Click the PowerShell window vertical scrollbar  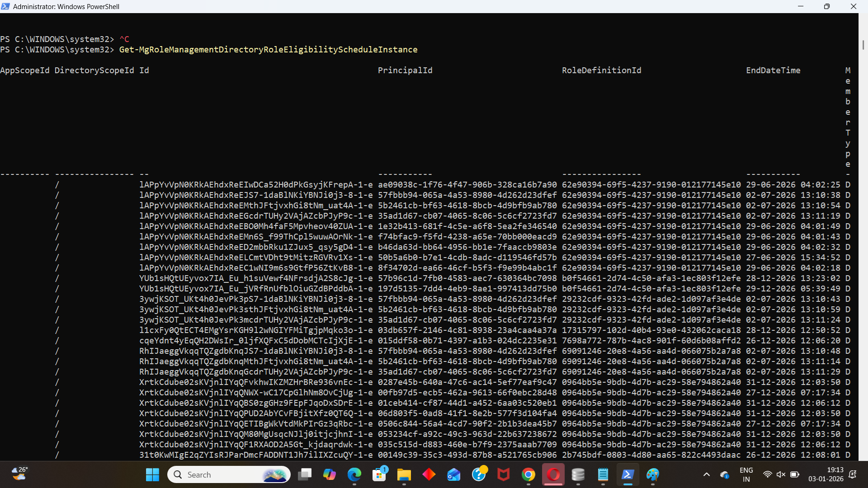863,45
